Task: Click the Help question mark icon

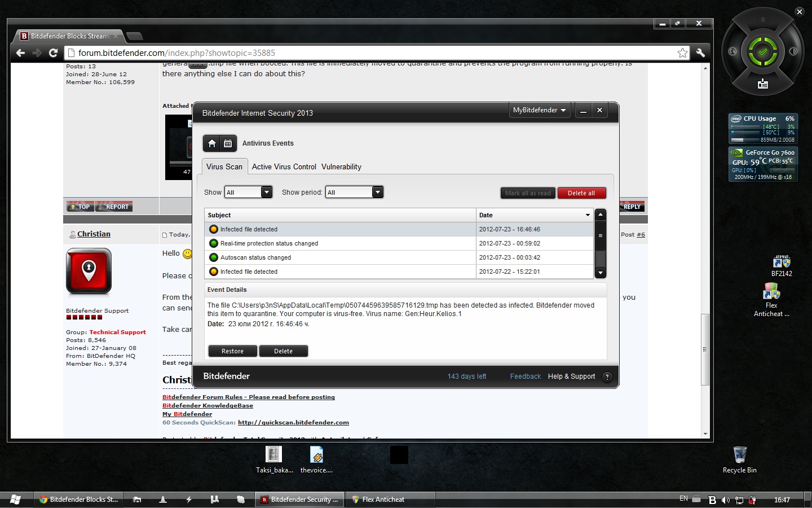Action: click(x=607, y=377)
